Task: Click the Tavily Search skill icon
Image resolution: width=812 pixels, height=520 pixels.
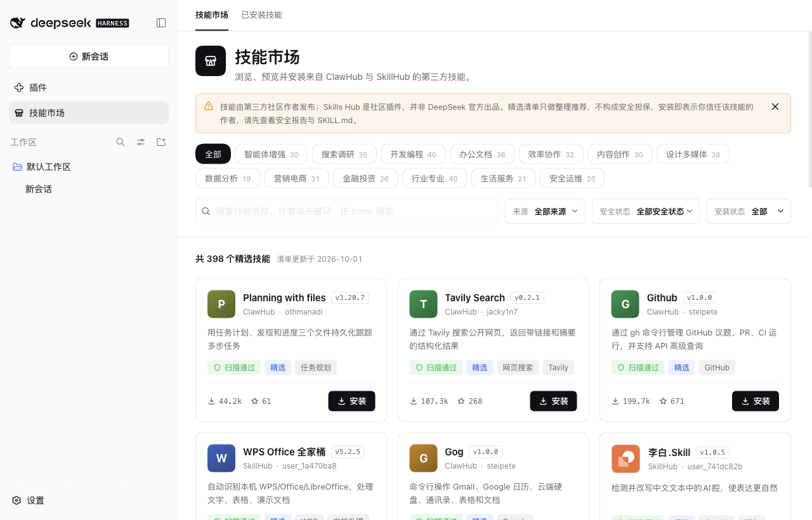Action: (x=423, y=304)
